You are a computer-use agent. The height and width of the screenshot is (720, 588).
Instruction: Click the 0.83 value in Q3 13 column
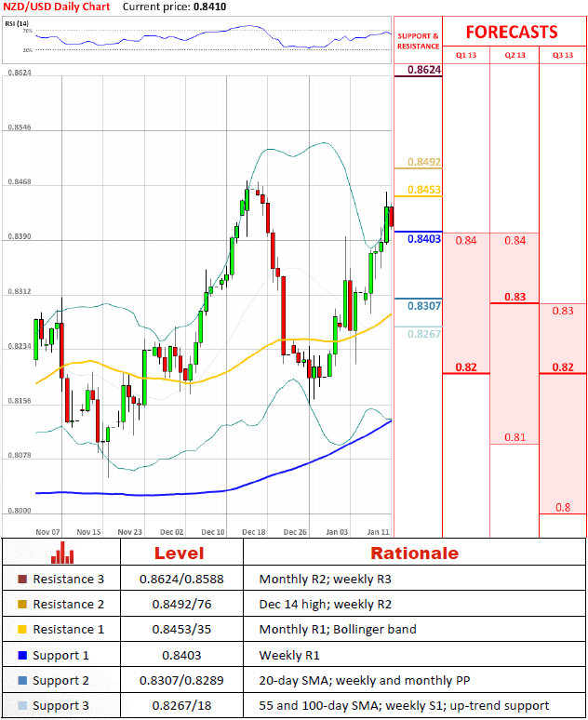point(563,311)
